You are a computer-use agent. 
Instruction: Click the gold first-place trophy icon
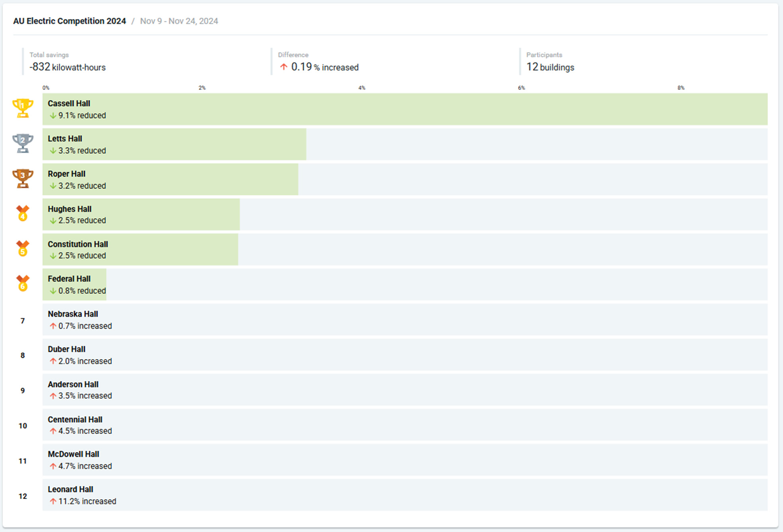coord(23,108)
